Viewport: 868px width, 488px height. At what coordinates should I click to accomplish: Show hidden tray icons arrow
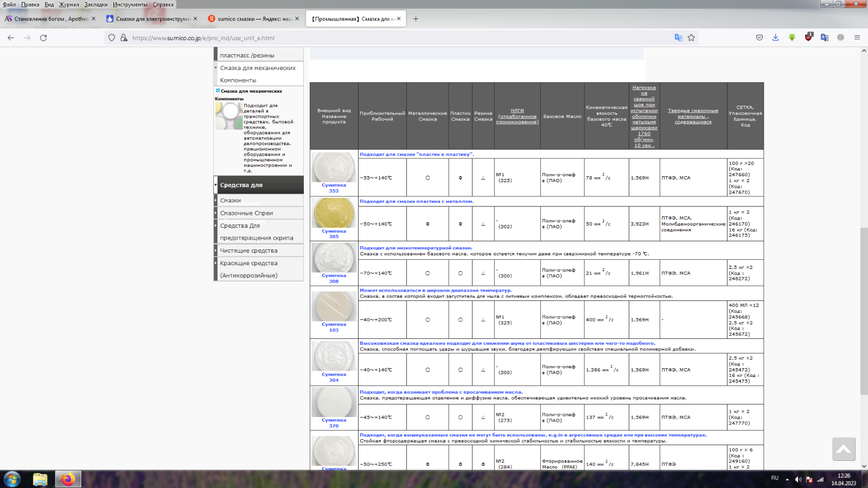tap(787, 479)
